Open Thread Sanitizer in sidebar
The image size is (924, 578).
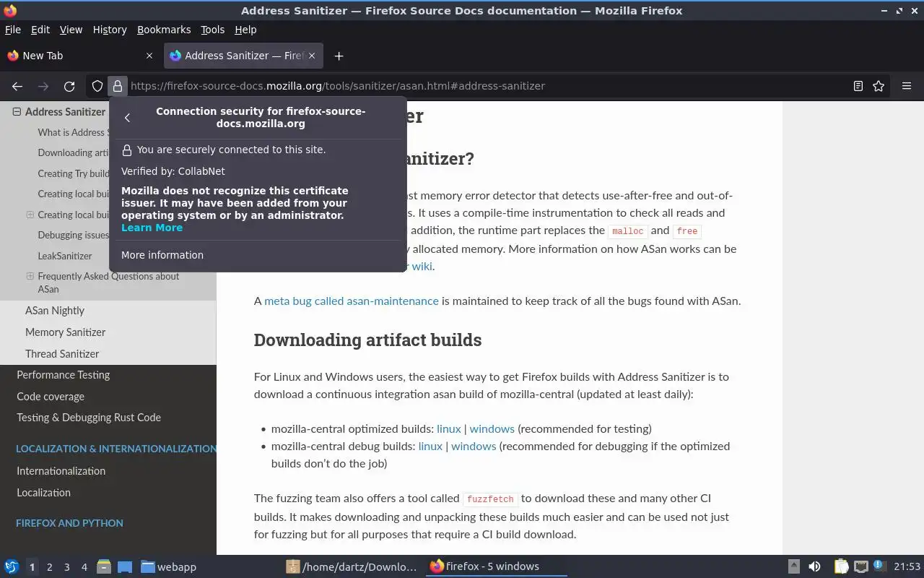tap(62, 354)
